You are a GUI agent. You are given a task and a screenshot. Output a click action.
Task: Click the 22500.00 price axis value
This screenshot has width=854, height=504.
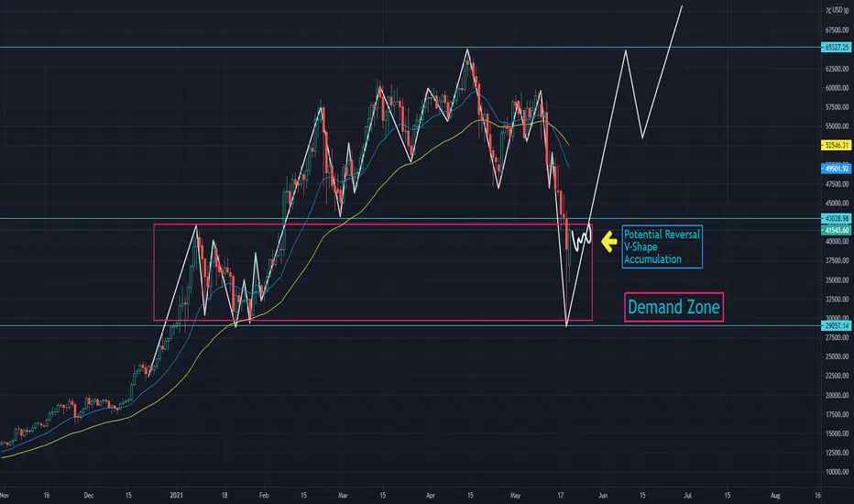[x=837, y=376]
